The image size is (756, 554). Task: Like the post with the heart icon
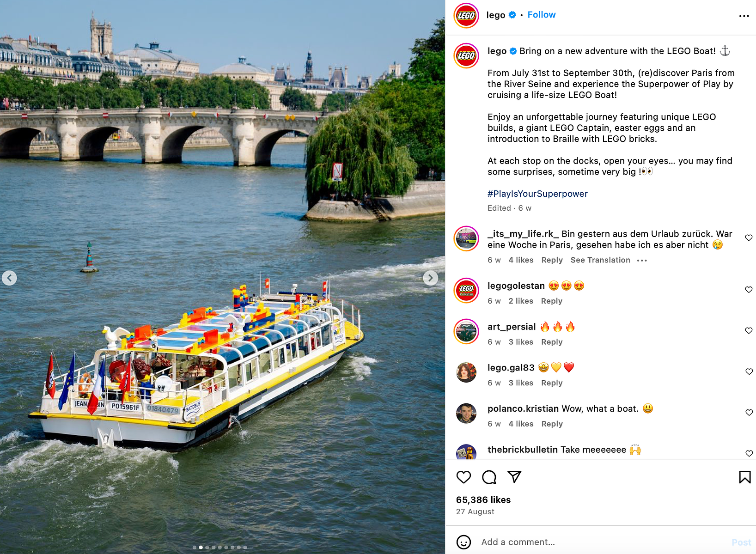tap(463, 477)
